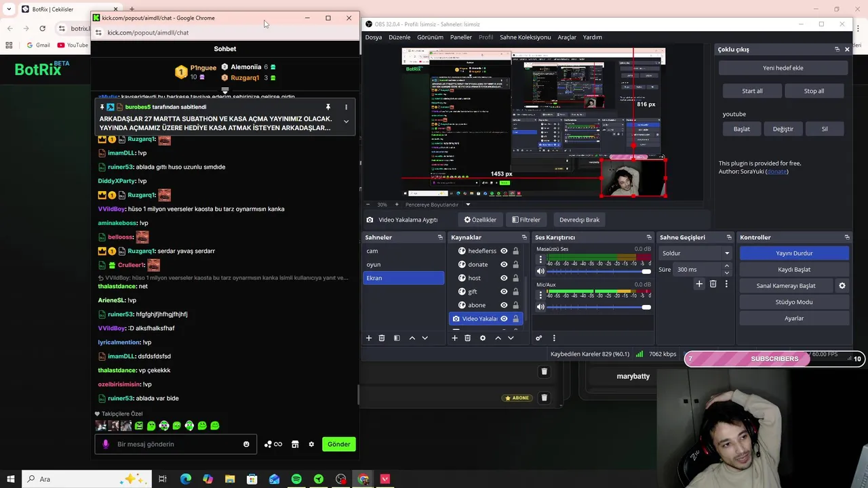This screenshot has height=488, width=868.
Task: Open the Sahne Koleksiyonu menu
Action: click(526, 37)
